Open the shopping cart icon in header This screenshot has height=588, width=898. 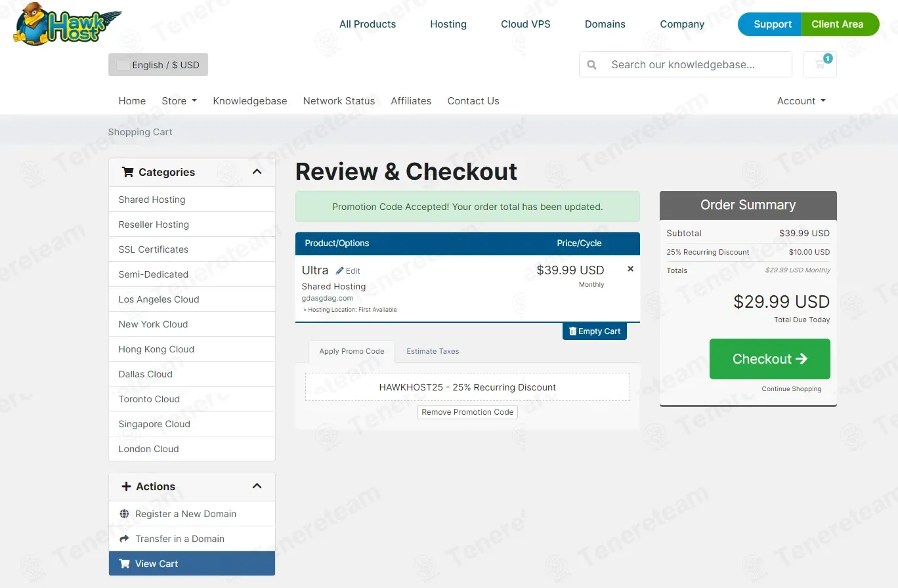pyautogui.click(x=819, y=64)
